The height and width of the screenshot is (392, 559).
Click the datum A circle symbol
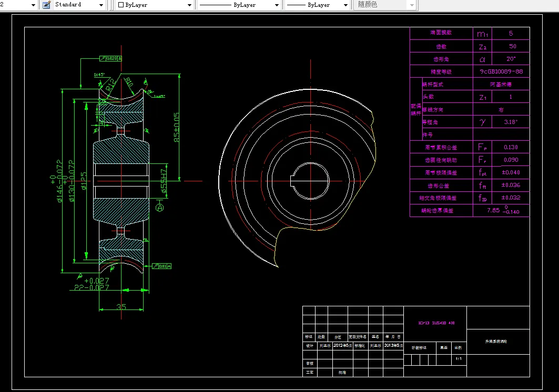click(x=160, y=208)
